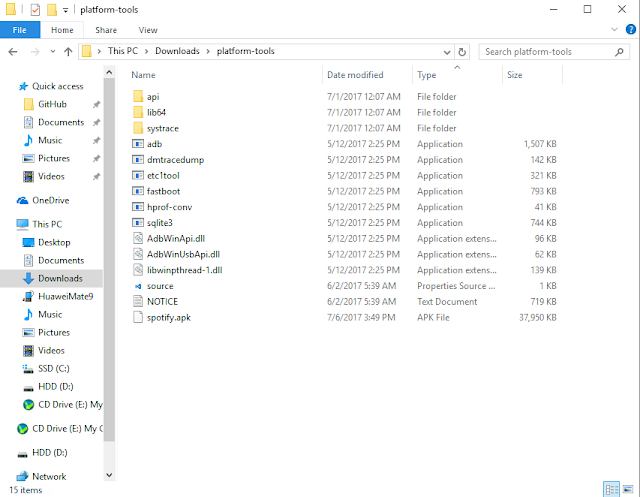Screen dimensions: 640x497
Task: Open SSD (C:) drive in navigation pane
Action: (53, 368)
